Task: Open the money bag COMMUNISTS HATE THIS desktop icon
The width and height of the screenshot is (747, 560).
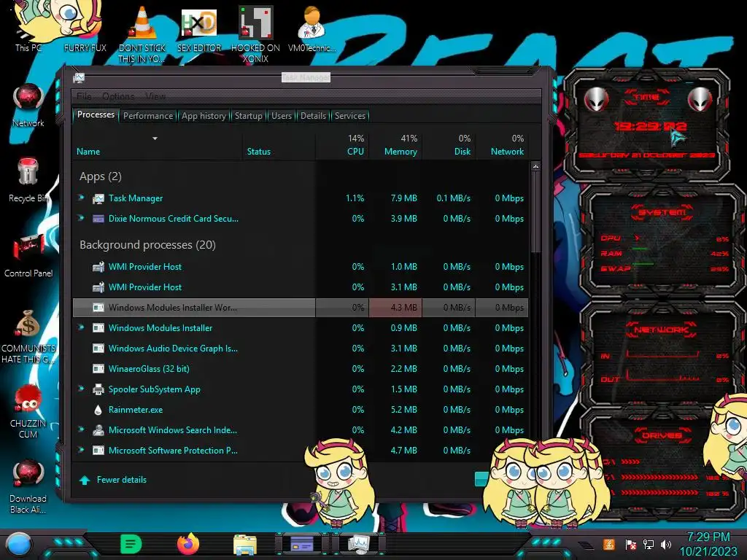Action: tap(28, 337)
